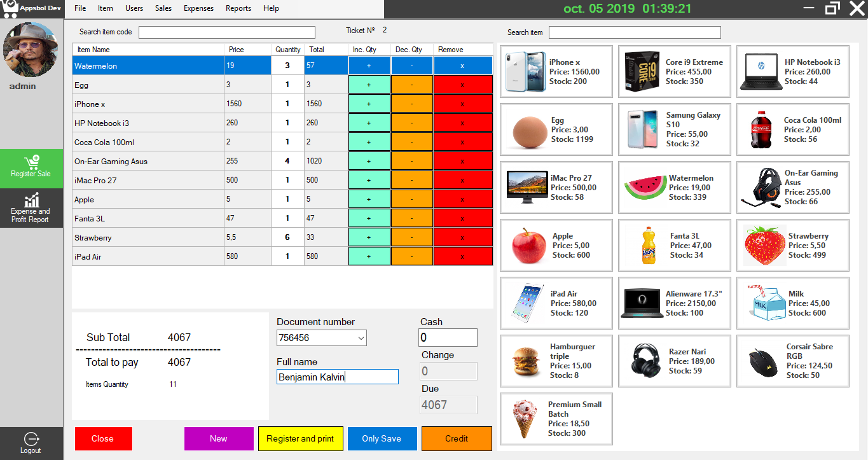Click the Register and print button
The image size is (868, 460).
[x=301, y=438]
